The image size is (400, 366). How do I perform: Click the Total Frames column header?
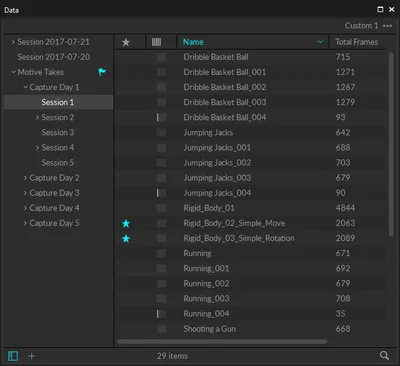pos(356,42)
